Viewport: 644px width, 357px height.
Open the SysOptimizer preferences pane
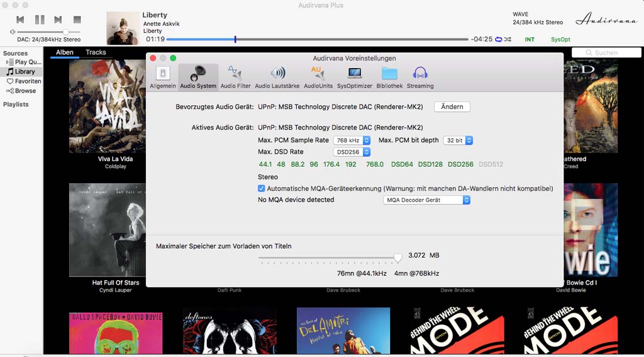[x=355, y=77]
